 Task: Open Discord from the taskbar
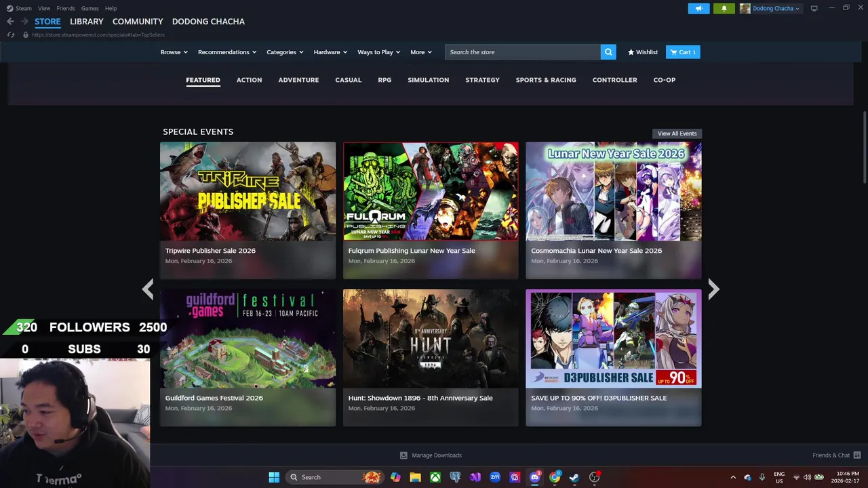pos(534,477)
